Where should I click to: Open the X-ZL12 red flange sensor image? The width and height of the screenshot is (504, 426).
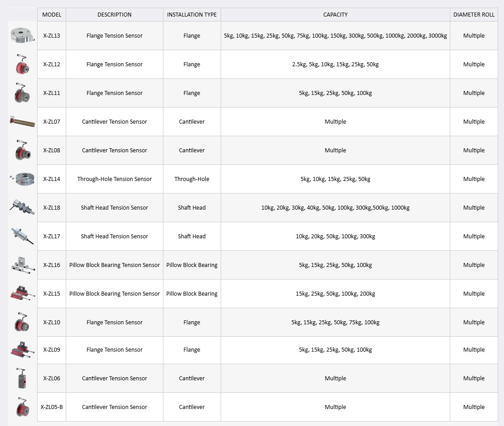pos(22,65)
